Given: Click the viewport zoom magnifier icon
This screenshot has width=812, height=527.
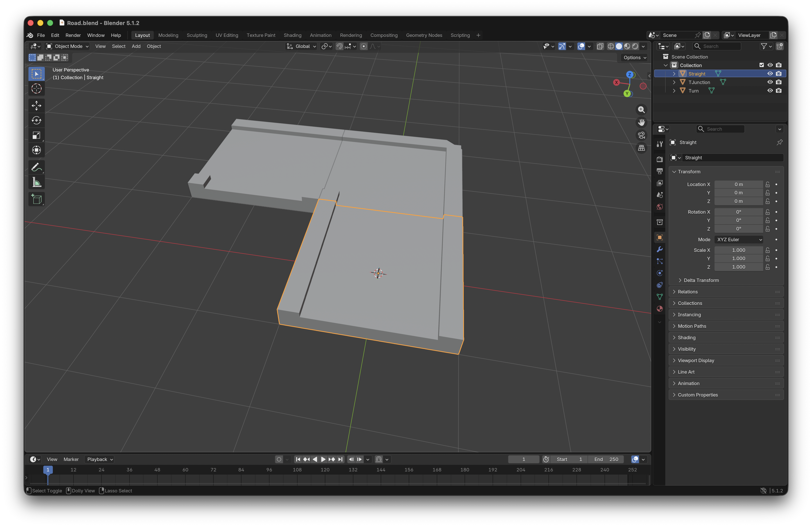Looking at the screenshot, I should point(641,109).
